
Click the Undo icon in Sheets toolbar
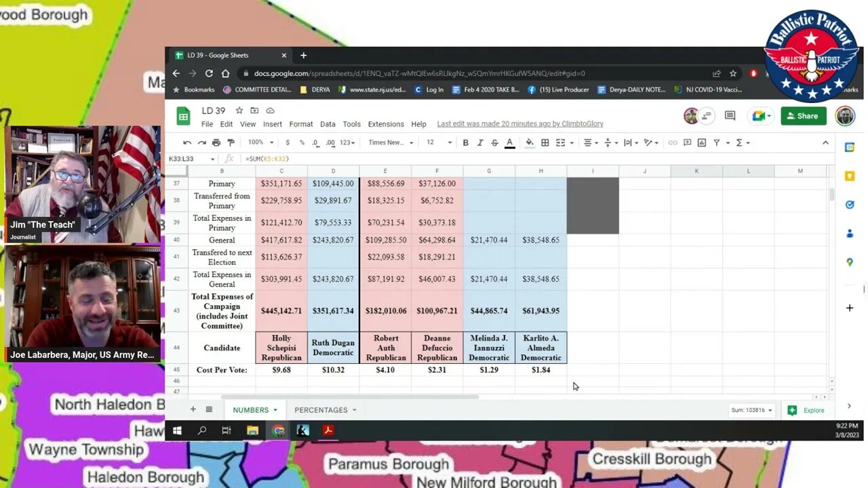(187, 142)
